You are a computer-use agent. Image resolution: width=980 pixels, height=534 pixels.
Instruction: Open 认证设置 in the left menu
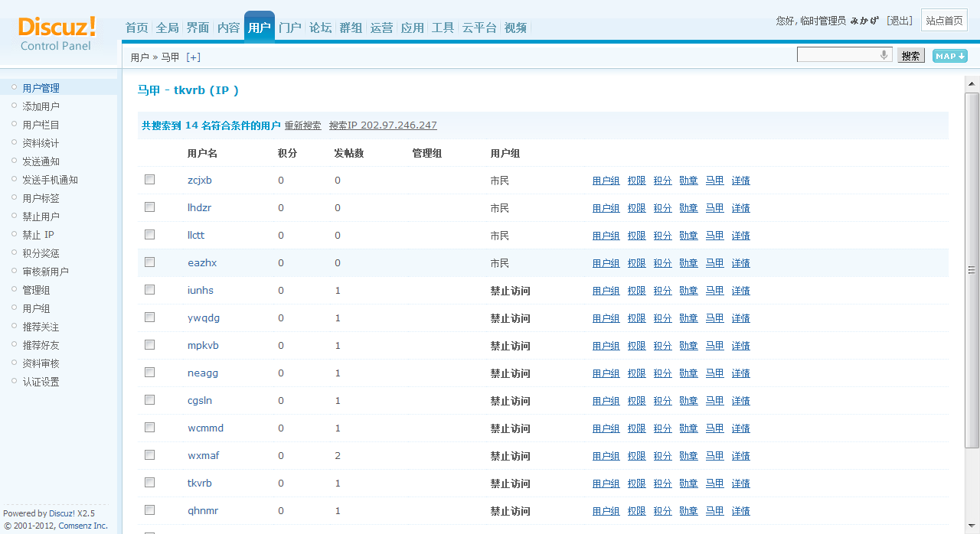[x=41, y=382]
